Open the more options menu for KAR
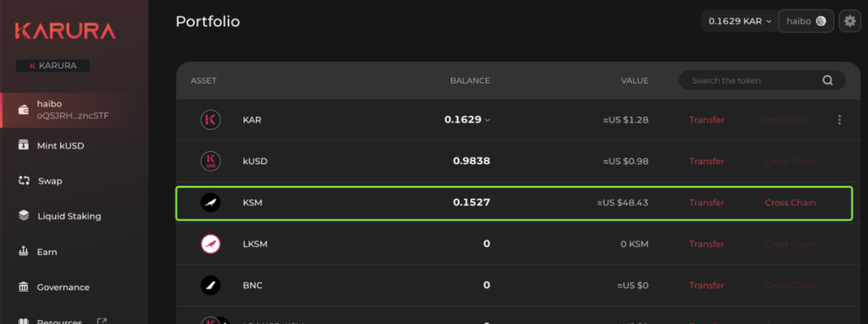Image resolution: width=868 pixels, height=324 pixels. [x=839, y=120]
